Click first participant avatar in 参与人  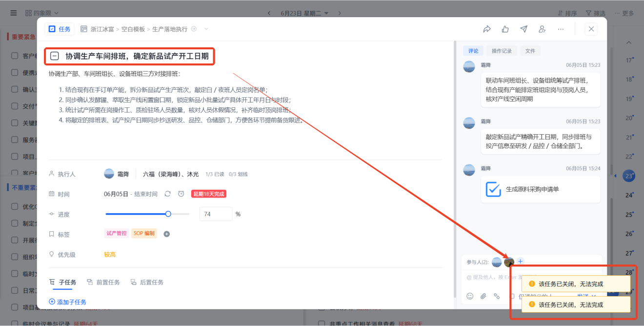coord(497,262)
